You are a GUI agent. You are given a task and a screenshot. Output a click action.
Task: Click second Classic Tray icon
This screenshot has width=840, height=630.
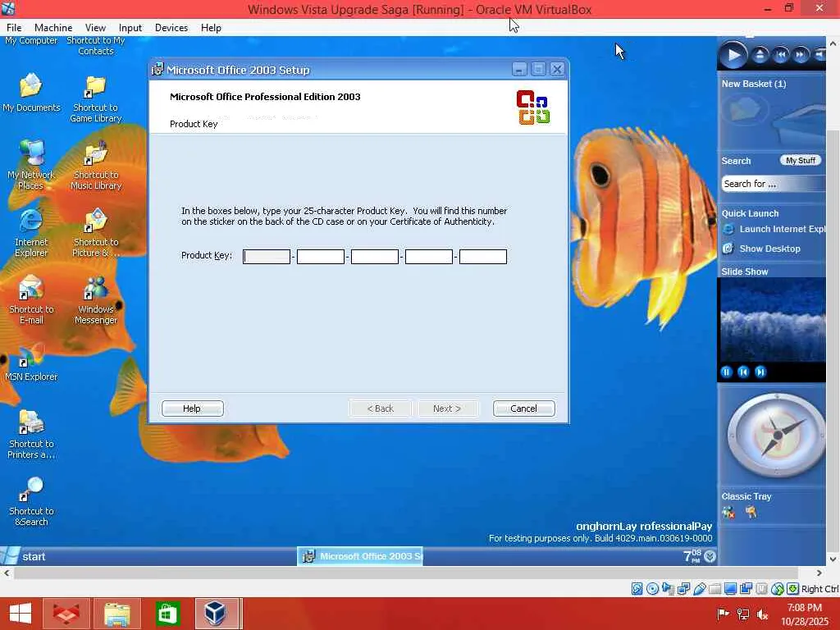pyautogui.click(x=751, y=513)
